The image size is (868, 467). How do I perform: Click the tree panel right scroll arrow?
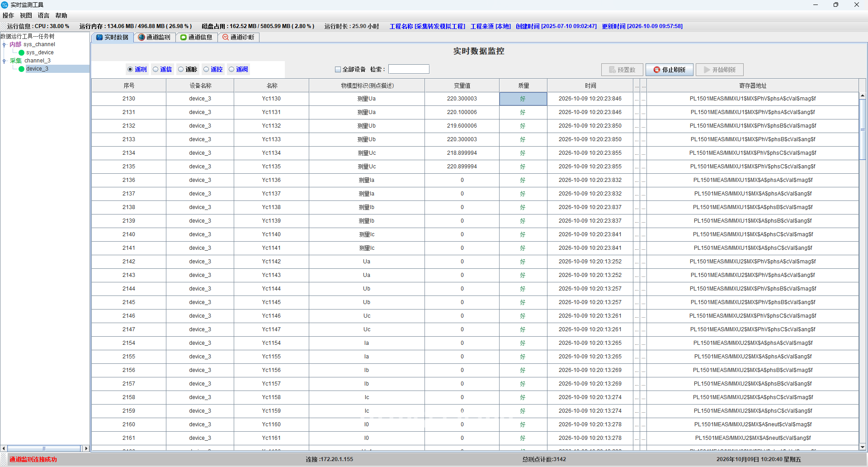[86, 448]
